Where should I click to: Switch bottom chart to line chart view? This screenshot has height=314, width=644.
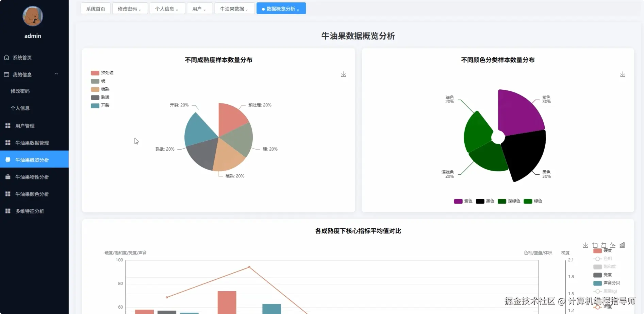click(613, 245)
